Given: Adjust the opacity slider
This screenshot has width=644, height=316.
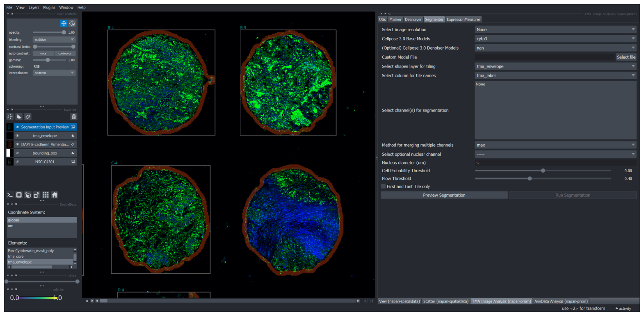Looking at the screenshot, I should pos(49,32).
